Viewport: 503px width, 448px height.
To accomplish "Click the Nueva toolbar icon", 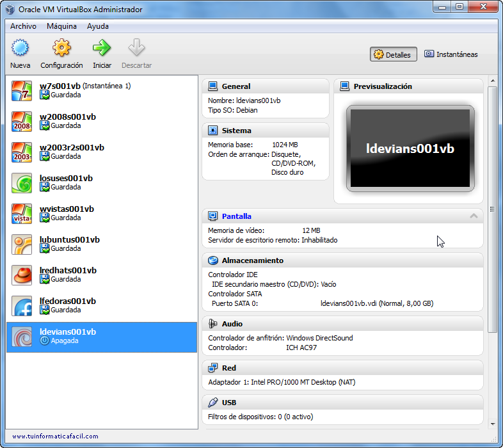I will [20, 47].
